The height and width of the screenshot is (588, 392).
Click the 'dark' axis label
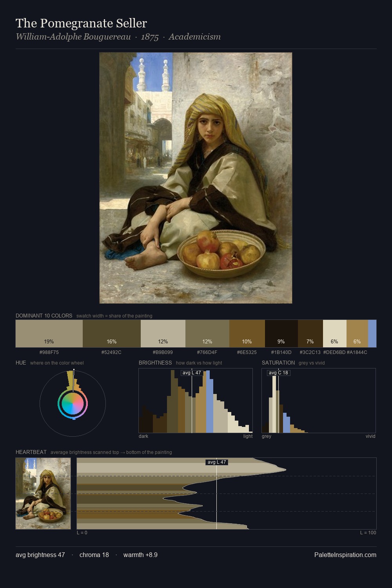143,436
